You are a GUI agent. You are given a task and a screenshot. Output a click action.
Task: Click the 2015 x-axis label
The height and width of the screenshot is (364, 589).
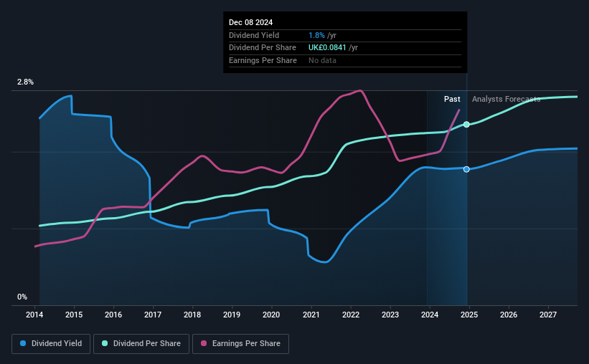click(74, 315)
